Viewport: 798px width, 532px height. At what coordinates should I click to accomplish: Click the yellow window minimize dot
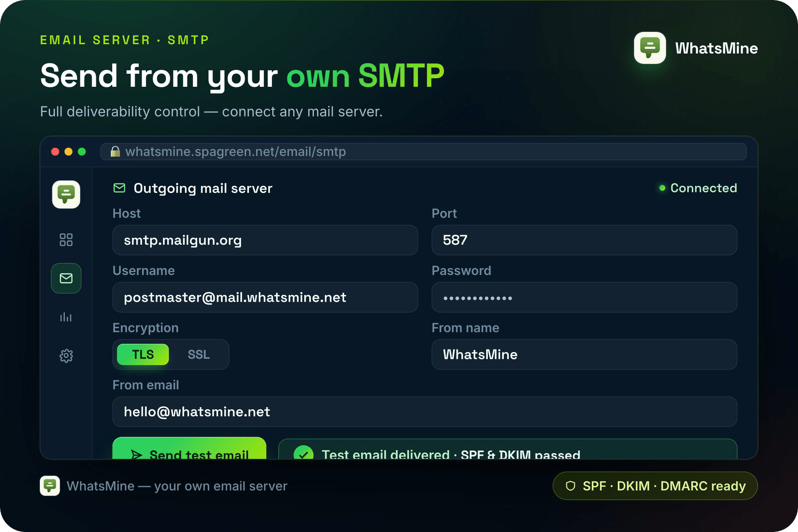coord(68,152)
